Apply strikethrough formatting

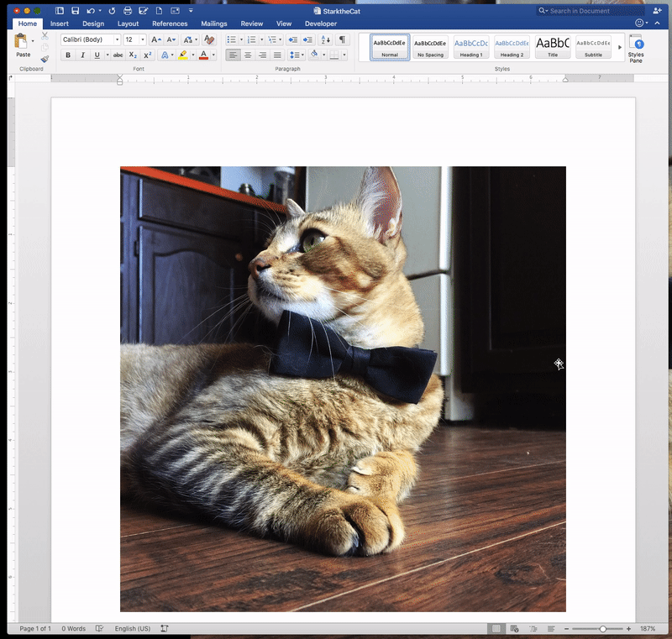tap(116, 55)
